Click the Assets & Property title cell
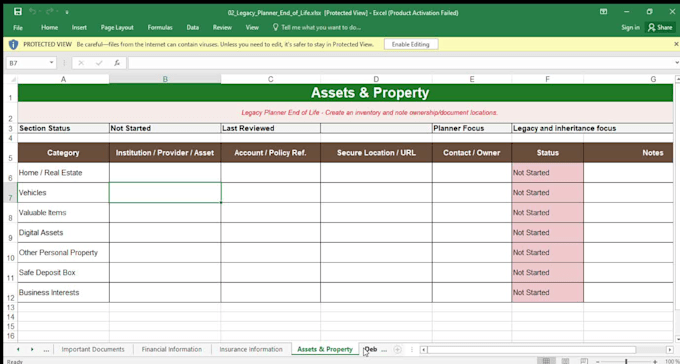 pyautogui.click(x=345, y=93)
